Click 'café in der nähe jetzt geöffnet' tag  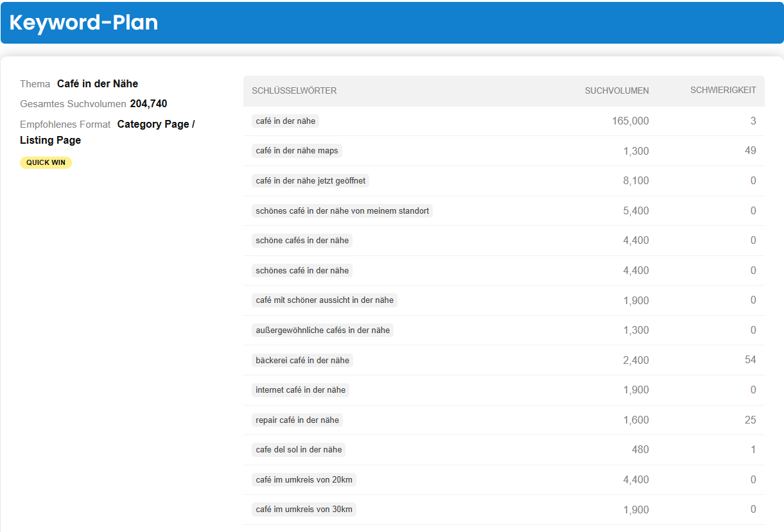tap(310, 181)
